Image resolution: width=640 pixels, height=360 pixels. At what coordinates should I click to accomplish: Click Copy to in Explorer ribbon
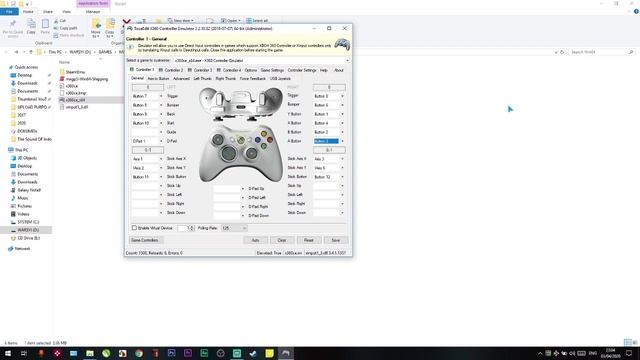(110, 28)
